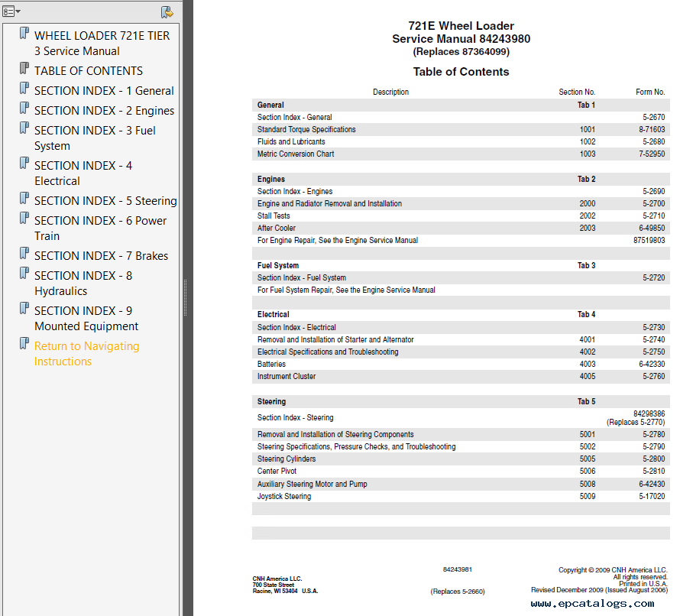
Task: Click bookmark icon beside SECTION INDEX - 6 Power Train
Action: point(24,219)
